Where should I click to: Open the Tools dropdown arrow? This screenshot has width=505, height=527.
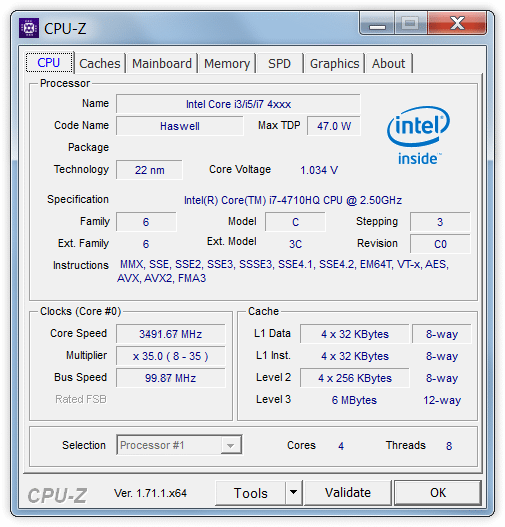(x=294, y=492)
